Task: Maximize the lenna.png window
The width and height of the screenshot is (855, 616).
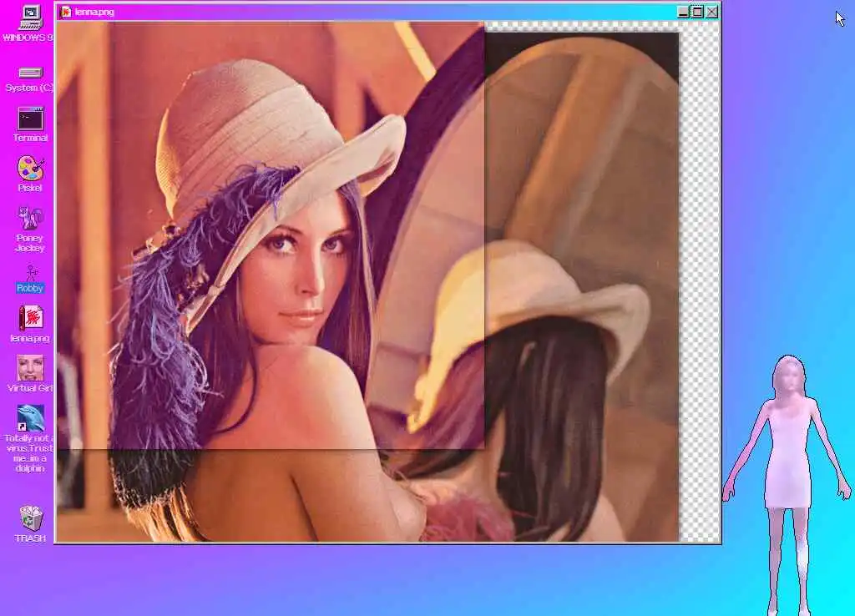Action: 697,12
